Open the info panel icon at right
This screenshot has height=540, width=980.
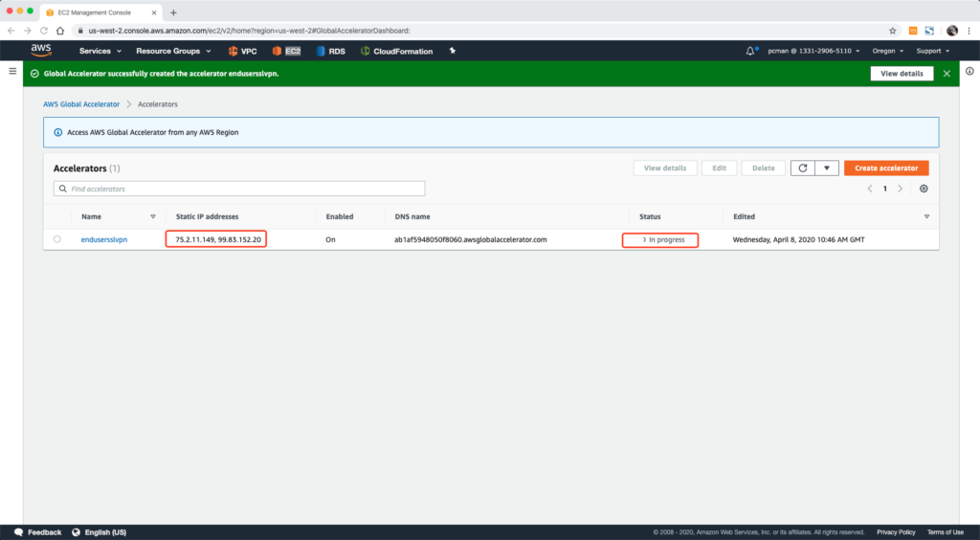click(969, 72)
